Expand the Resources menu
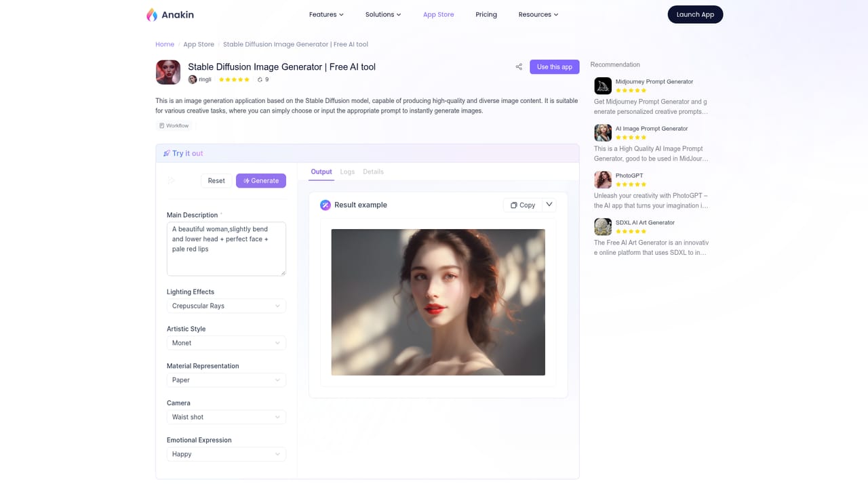The width and height of the screenshot is (868, 488). [x=538, y=14]
